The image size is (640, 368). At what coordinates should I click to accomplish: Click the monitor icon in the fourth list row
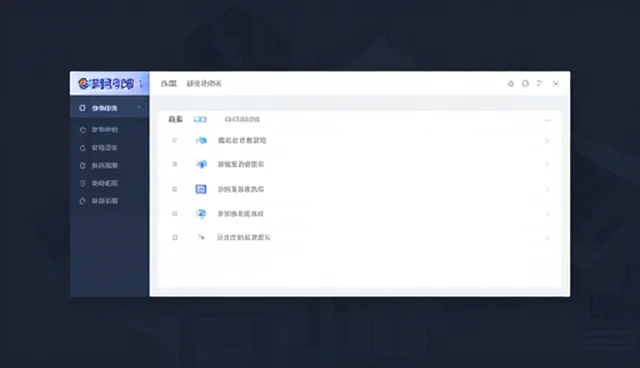click(x=201, y=214)
